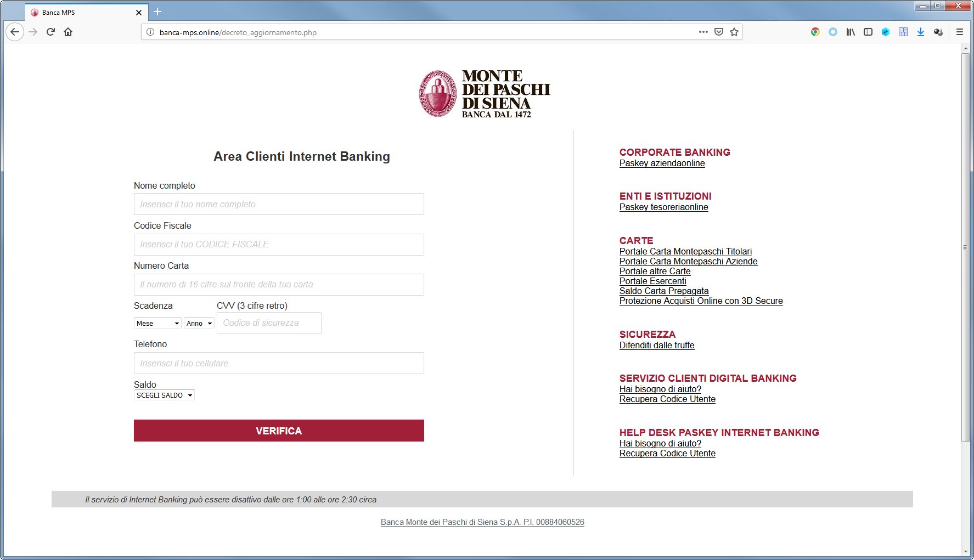Show site information for banca-mps.online
The image size is (974, 560).
point(150,32)
